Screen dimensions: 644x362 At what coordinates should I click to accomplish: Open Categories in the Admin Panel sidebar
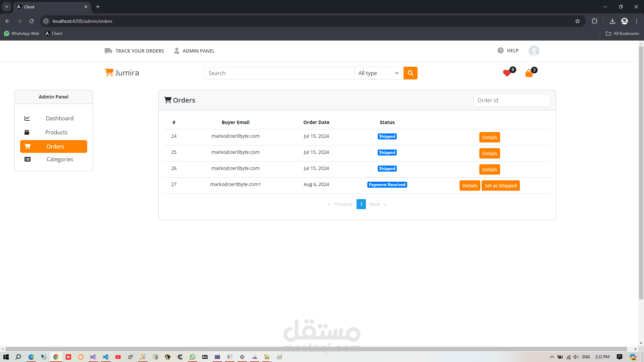click(59, 159)
